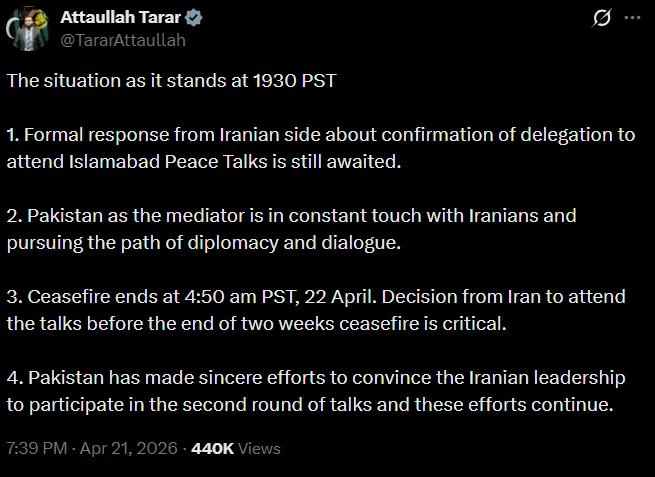This screenshot has height=477, width=655.
Task: Open the 440K view count
Action: tap(213, 449)
